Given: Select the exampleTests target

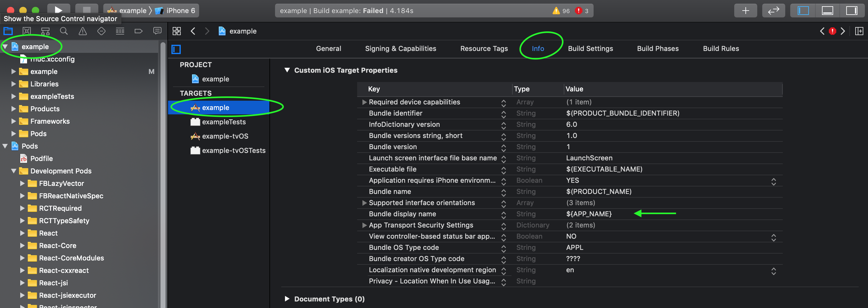Looking at the screenshot, I should 223,122.
